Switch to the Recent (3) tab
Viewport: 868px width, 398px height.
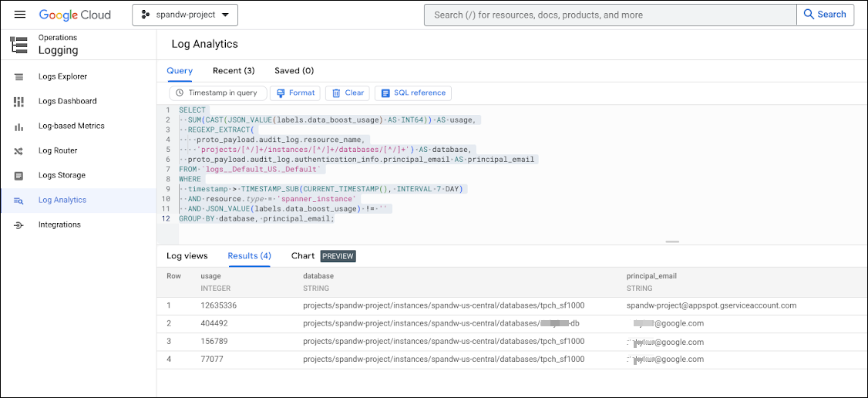coord(234,70)
